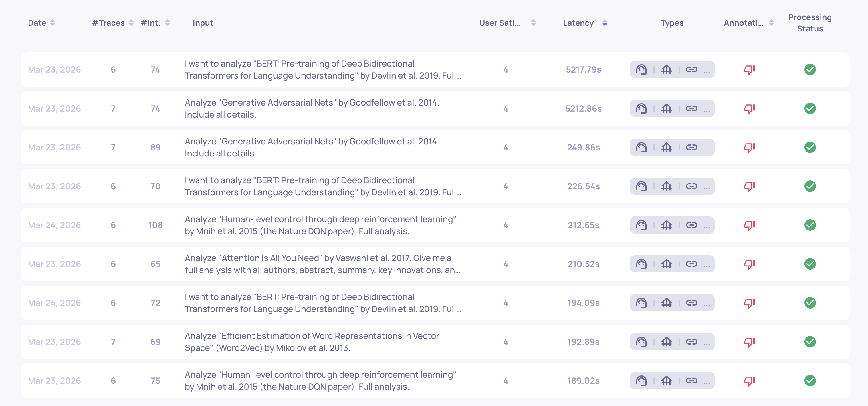Sort table by Date column arrows

(53, 23)
